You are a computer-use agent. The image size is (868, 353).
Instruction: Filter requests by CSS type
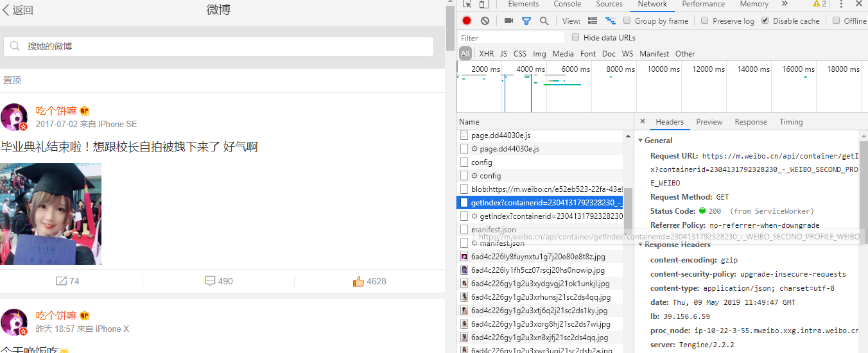(x=520, y=54)
